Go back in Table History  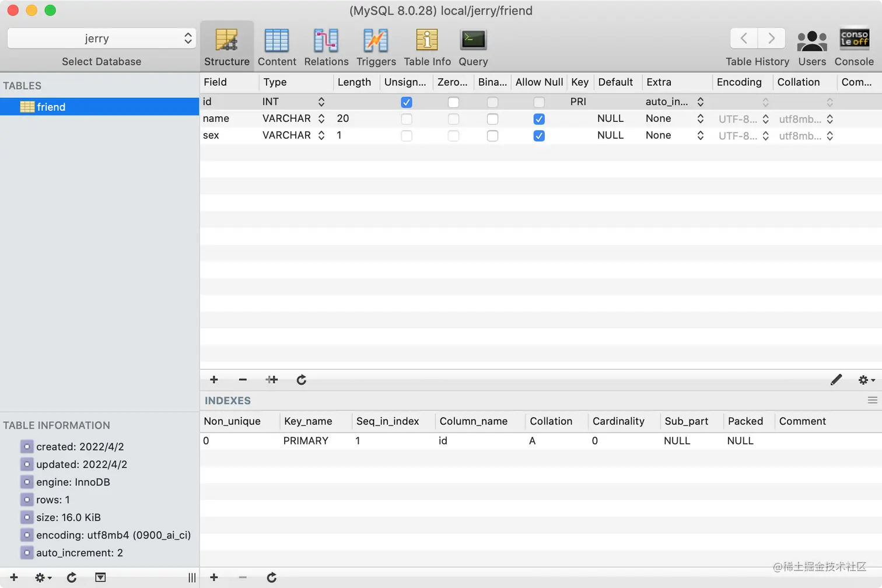coord(744,38)
